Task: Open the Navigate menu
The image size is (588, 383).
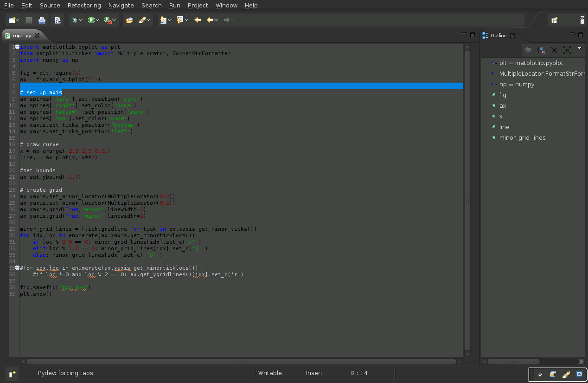Action: coord(121,5)
